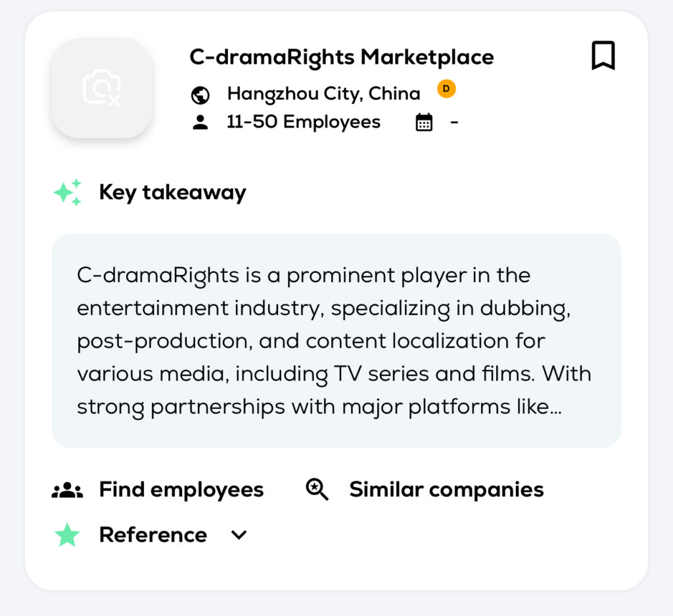The height and width of the screenshot is (616, 673).
Task: Click the C-dramaRights Marketplace title
Action: pos(341,57)
